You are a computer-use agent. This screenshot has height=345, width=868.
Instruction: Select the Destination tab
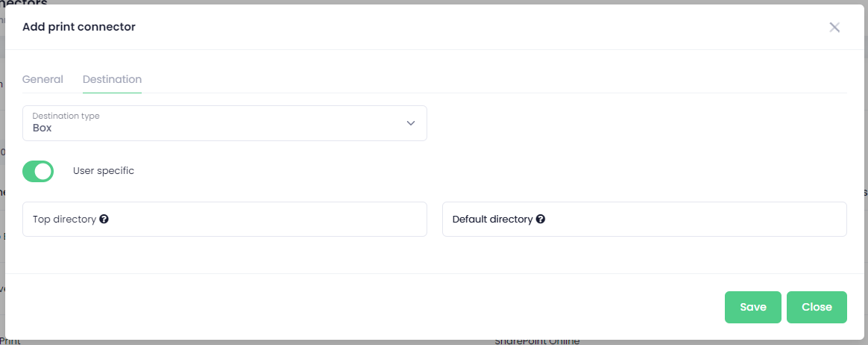pos(113,79)
